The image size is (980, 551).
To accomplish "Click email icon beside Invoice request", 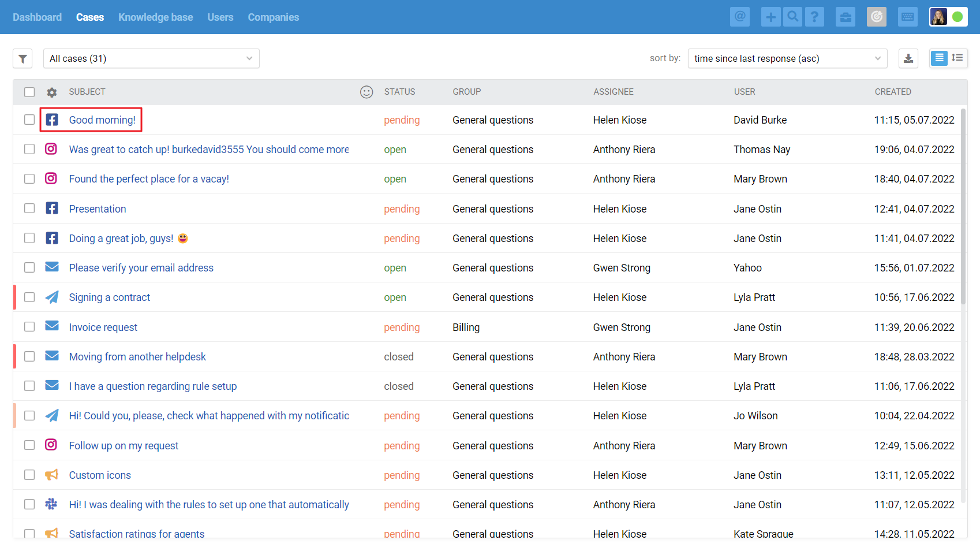I will (x=52, y=326).
